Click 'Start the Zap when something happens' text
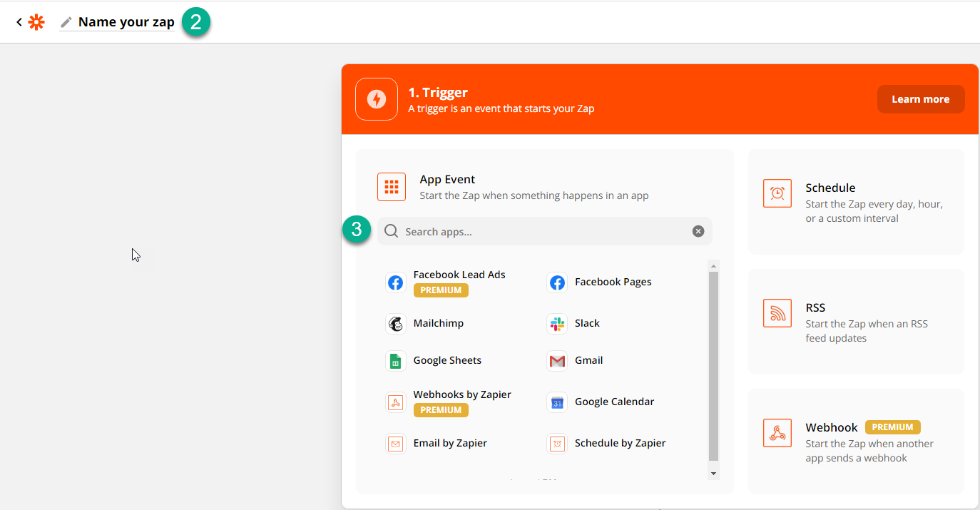The image size is (980, 510). 534,195
